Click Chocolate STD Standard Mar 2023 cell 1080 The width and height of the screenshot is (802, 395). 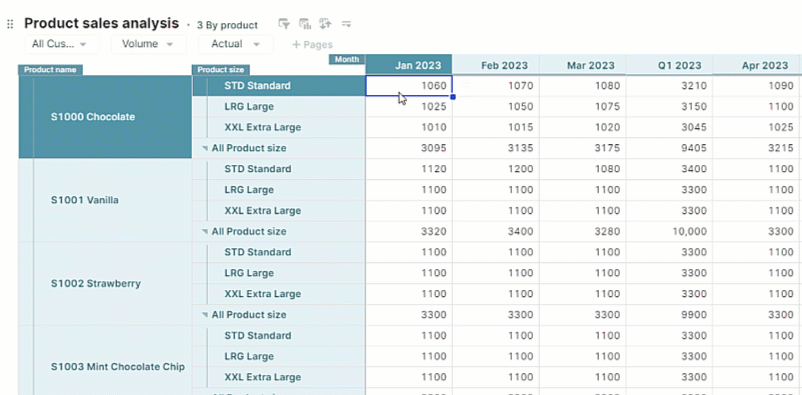583,85
